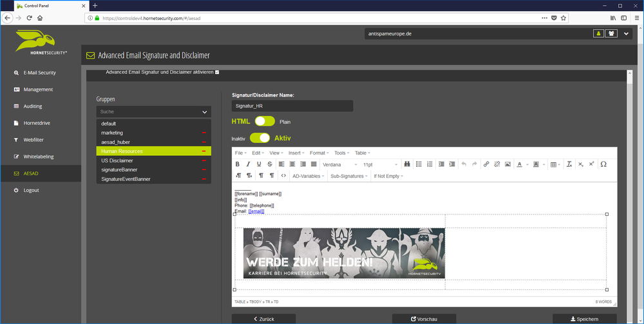644x324 pixels.
Task: Click the user group icon in header
Action: (x=611, y=33)
